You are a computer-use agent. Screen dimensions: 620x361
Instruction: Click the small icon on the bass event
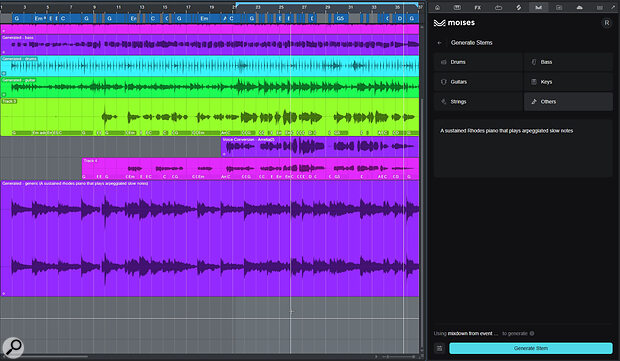[4, 52]
